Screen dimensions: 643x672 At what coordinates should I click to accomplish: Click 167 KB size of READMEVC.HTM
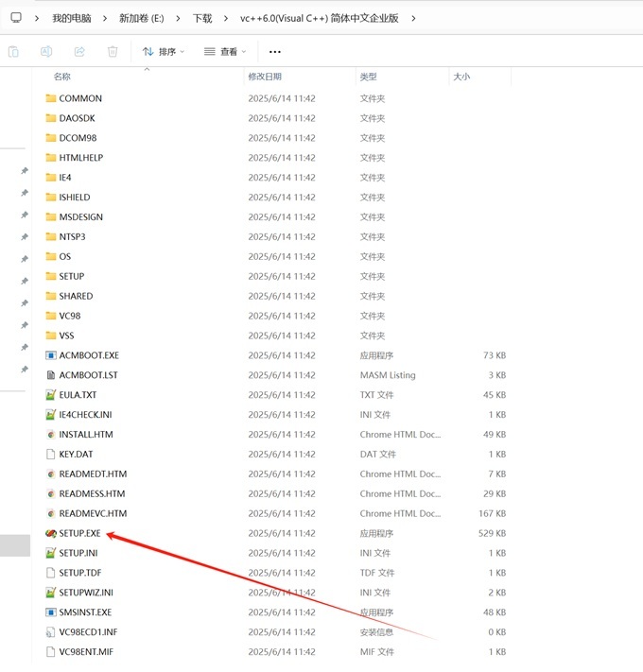click(492, 513)
